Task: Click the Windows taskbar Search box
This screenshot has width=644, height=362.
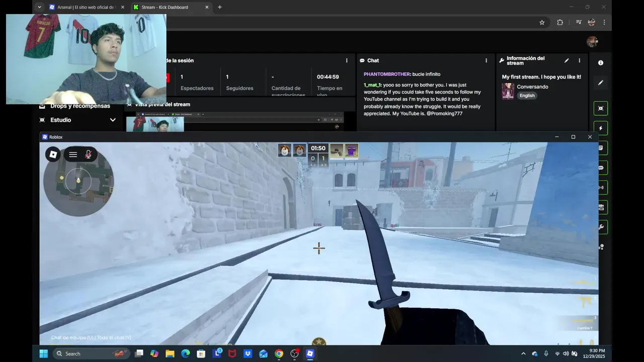Action: pos(91,353)
